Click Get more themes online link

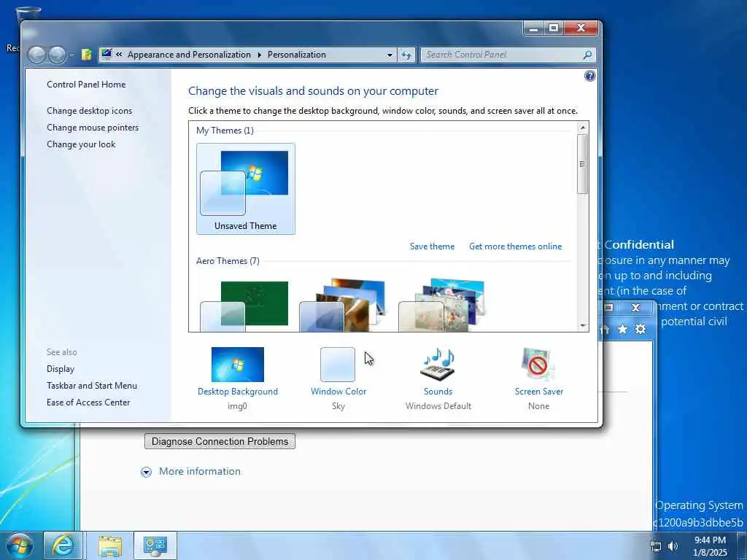coord(516,246)
